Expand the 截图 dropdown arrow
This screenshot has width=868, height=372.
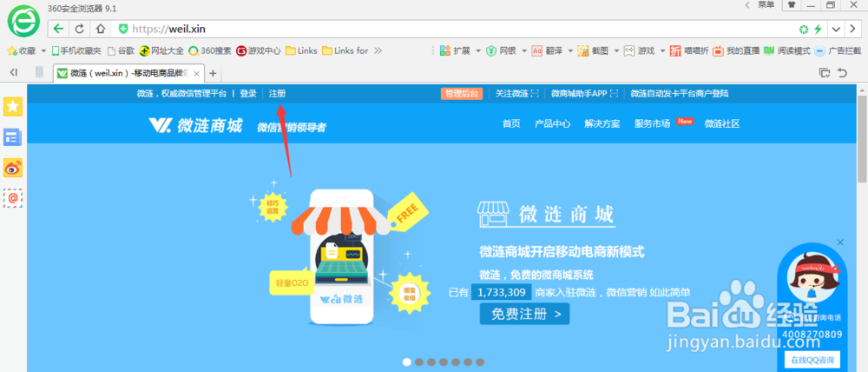tap(616, 51)
